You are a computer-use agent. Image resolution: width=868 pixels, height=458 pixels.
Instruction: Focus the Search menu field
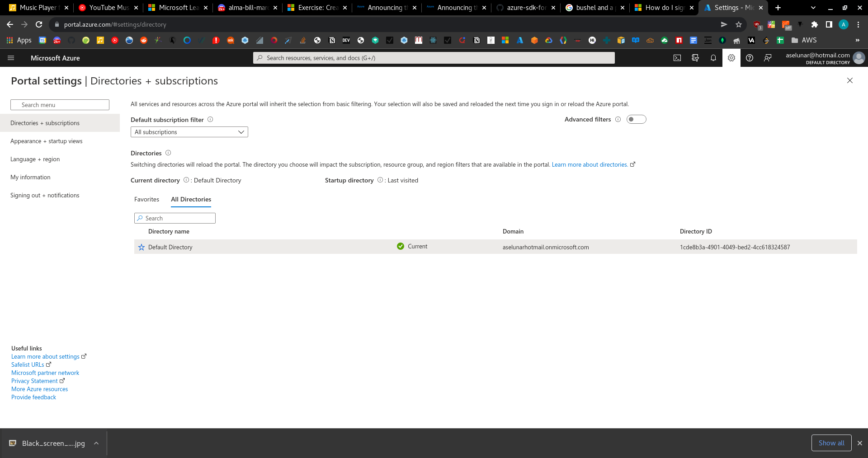[60, 105]
